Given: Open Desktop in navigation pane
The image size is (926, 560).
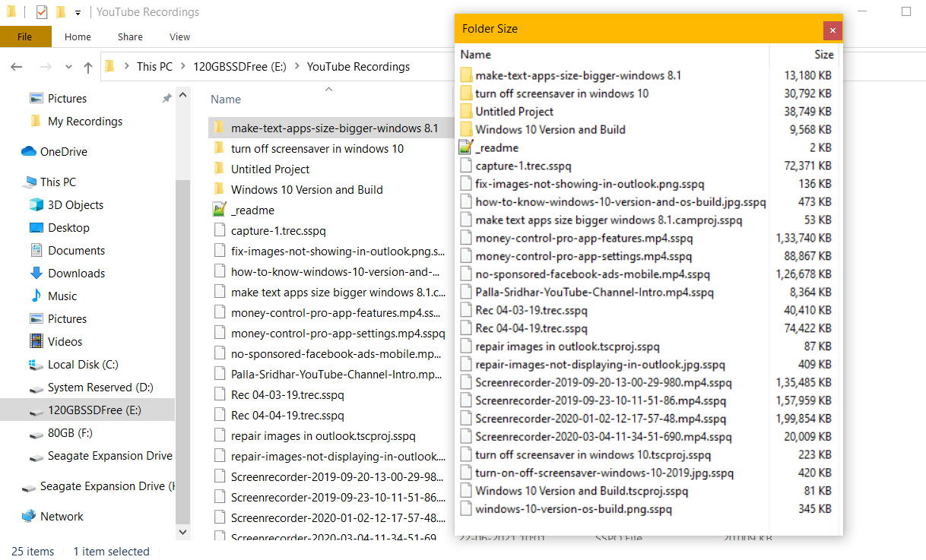Looking at the screenshot, I should click(68, 228).
